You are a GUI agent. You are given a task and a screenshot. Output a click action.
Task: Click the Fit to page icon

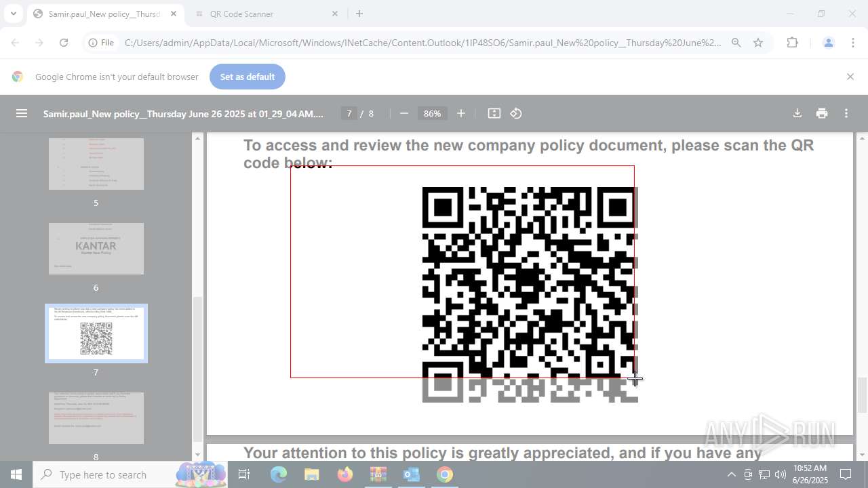click(494, 113)
